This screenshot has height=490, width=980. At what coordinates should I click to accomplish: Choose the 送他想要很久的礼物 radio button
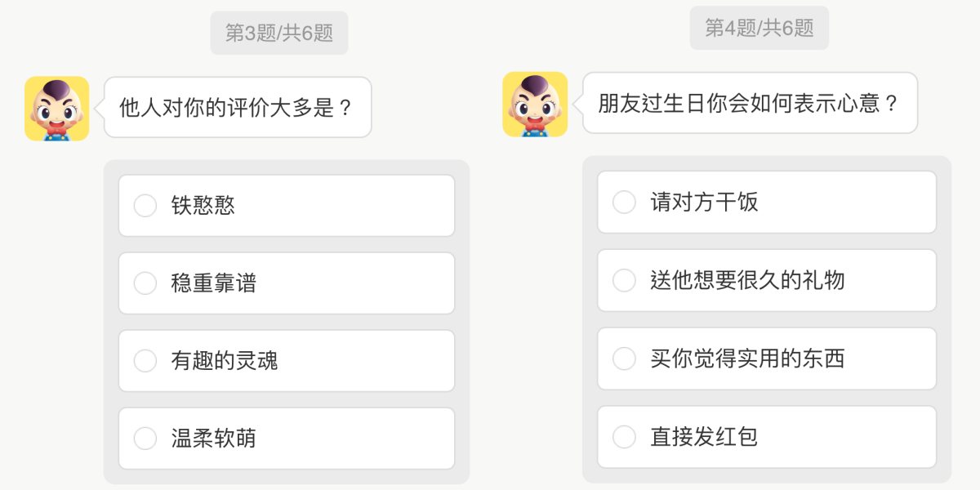point(624,280)
